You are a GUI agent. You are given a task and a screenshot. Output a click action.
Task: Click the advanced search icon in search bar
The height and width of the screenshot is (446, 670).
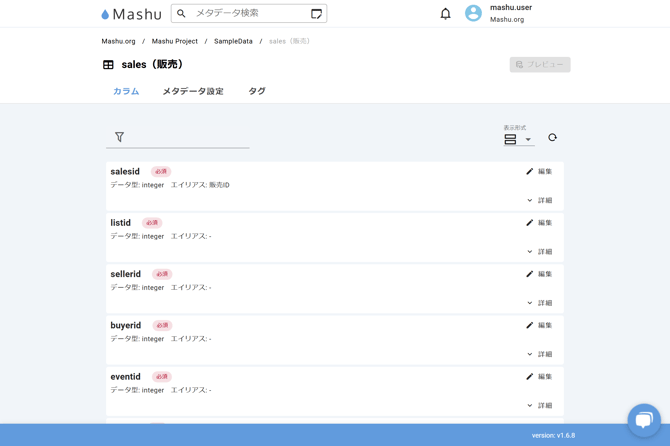click(x=316, y=14)
